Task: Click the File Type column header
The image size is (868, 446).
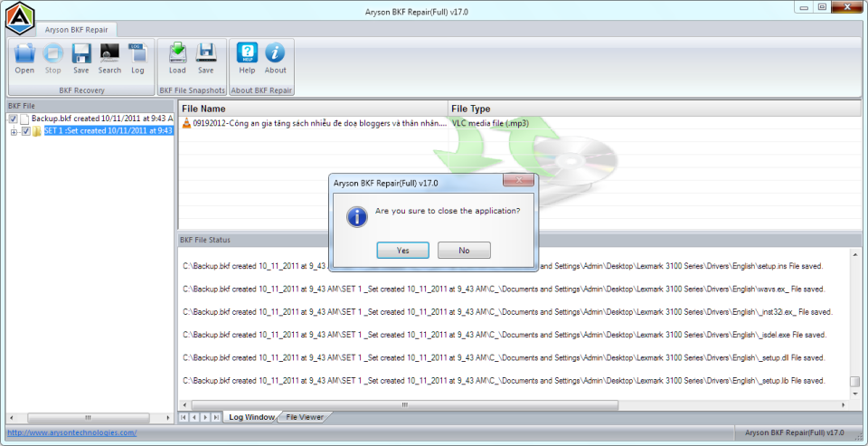Action: (x=655, y=109)
